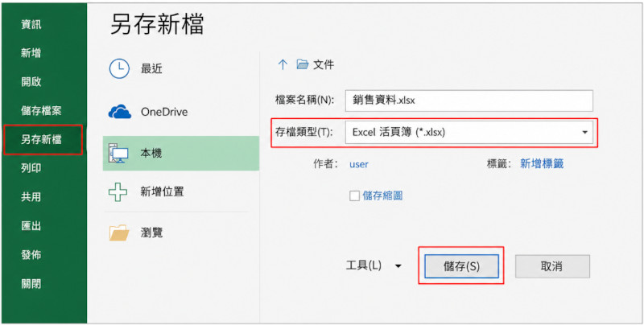This screenshot has height=325, width=644.
Task: Click the 檔案名稱 input field
Action: point(469,101)
